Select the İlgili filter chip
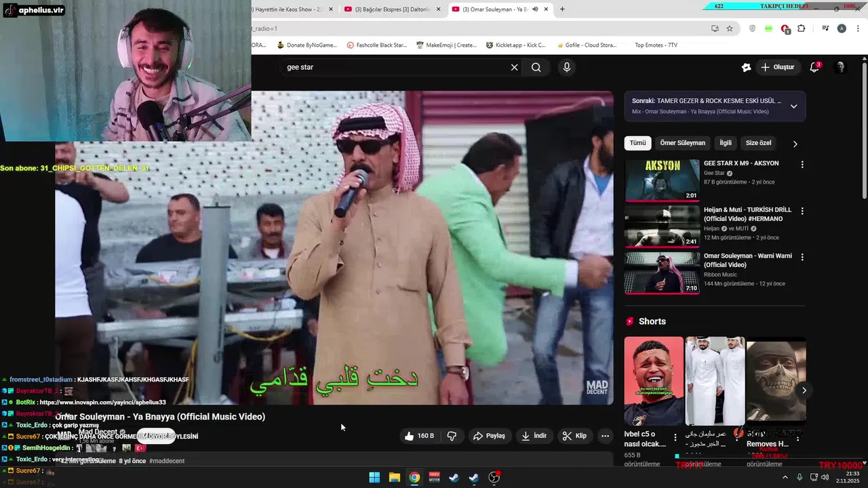The width and height of the screenshot is (868, 488). tap(726, 143)
